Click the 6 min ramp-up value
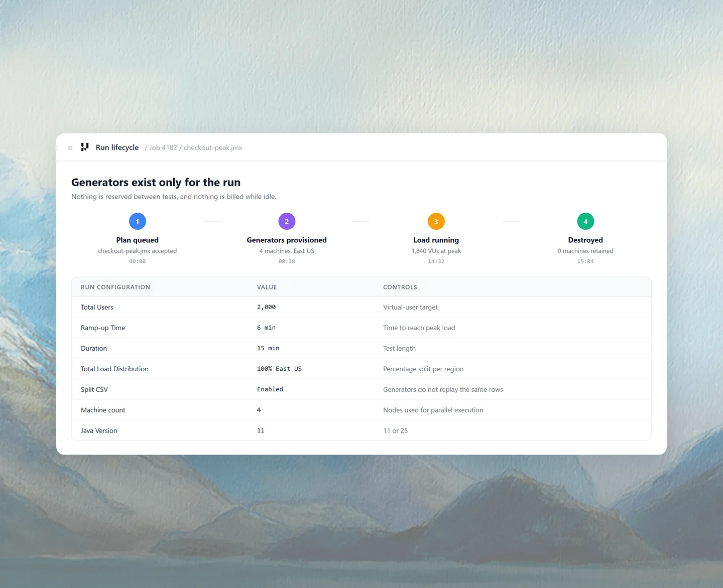The image size is (723, 588). click(267, 328)
